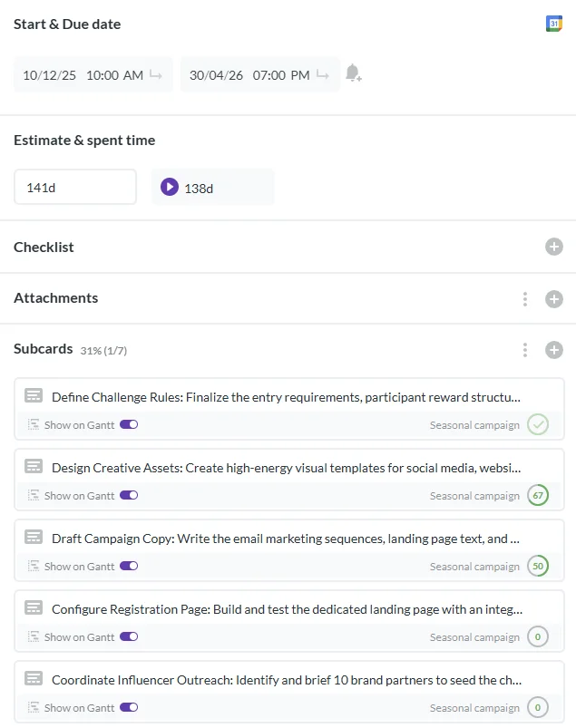The width and height of the screenshot is (576, 728).
Task: Click card icon beside Design Creative Assets
Action: [34, 466]
